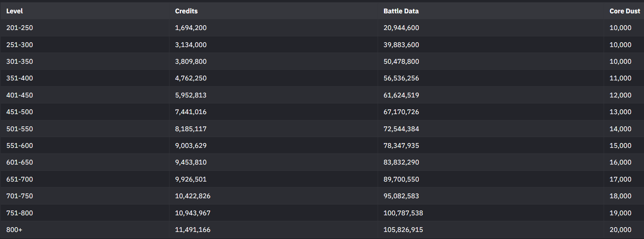Select credits value 1,694,200
This screenshot has height=239, width=644.
pos(190,28)
